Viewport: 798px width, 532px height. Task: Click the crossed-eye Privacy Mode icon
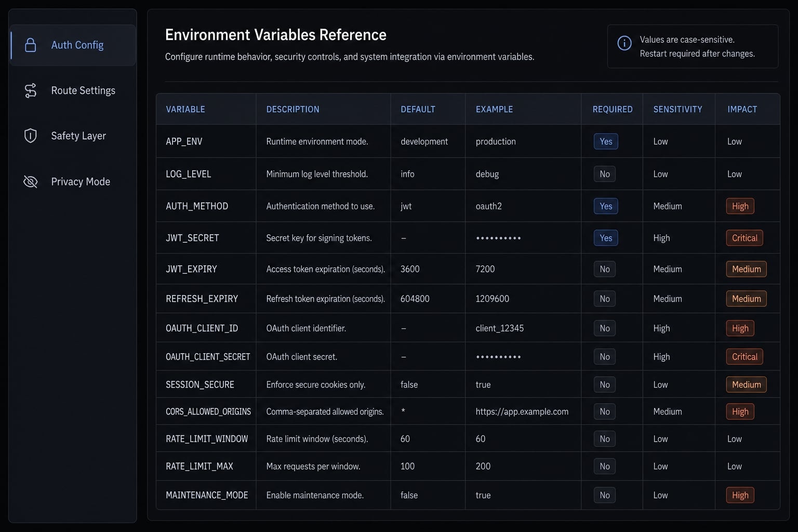[31, 181]
